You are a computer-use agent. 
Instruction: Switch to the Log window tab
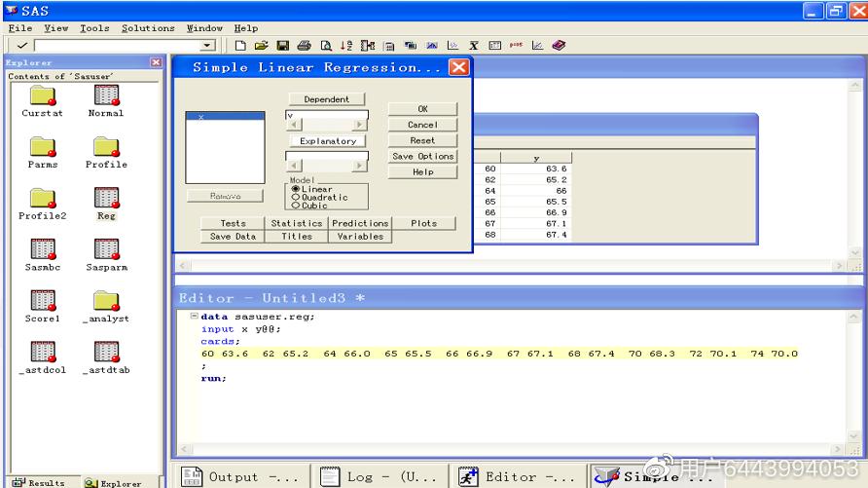380,476
